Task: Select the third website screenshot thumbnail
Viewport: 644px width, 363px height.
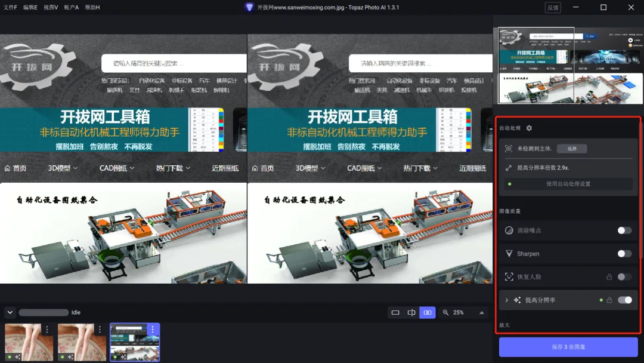Action: [x=135, y=342]
